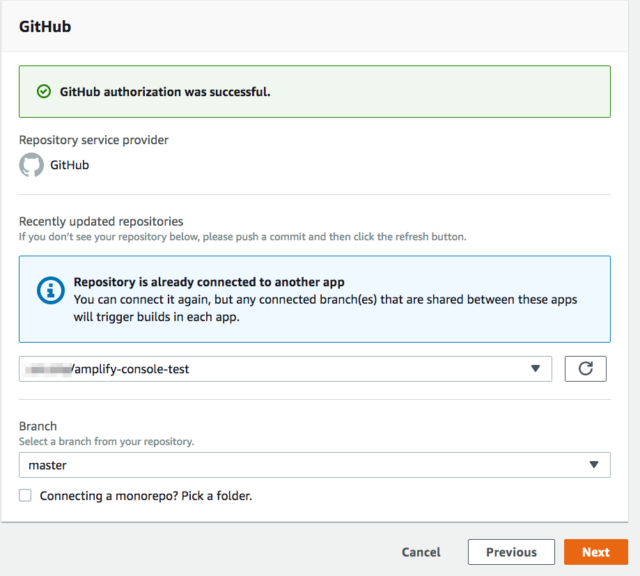Click the 'Branch' section label
This screenshot has height=576, width=640.
point(38,426)
